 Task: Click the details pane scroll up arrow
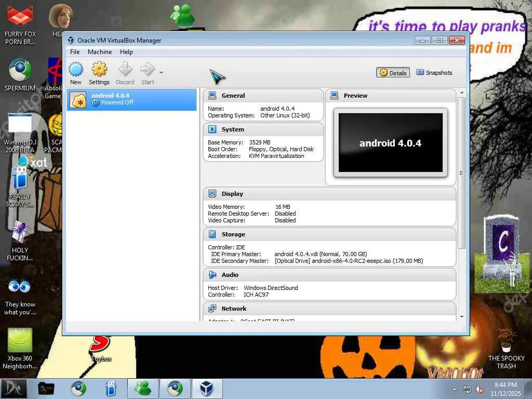pyautogui.click(x=461, y=92)
